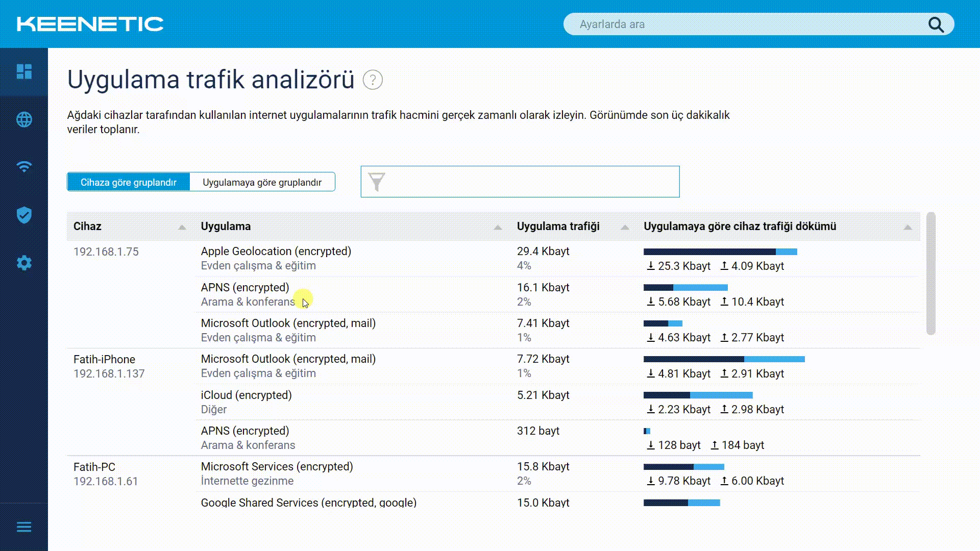The width and height of the screenshot is (980, 551).
Task: Click the 'Diğer' category label
Action: coord(214,410)
